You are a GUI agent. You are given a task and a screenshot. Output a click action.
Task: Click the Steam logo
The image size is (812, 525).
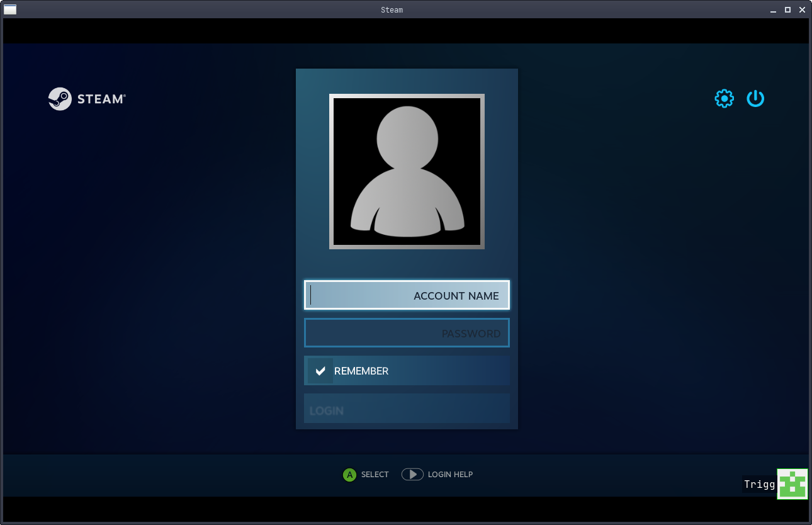[x=86, y=98]
